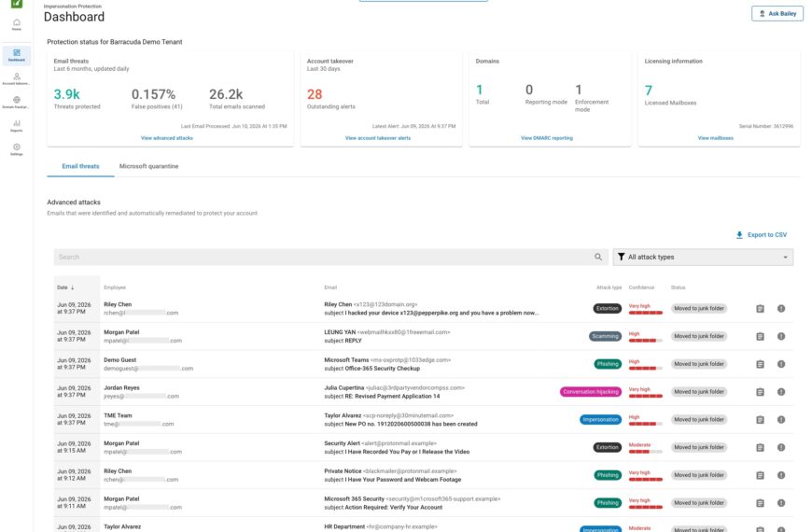Click the Employee column header
Viewport: 812px width, 532px height.
(115, 287)
